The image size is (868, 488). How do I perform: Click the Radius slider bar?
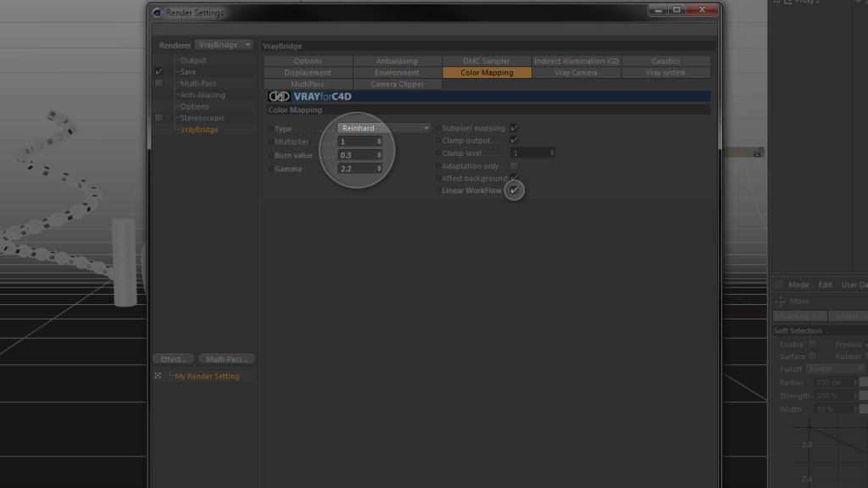click(x=864, y=382)
